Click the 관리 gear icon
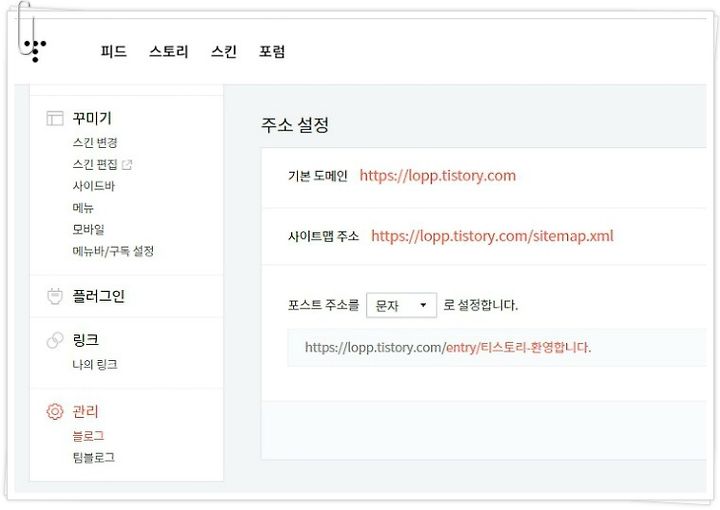This screenshot has height=510, width=720. pyautogui.click(x=55, y=411)
